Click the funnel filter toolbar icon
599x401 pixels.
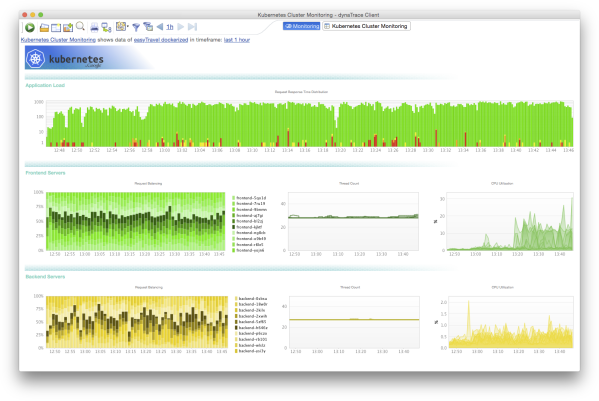(136, 27)
